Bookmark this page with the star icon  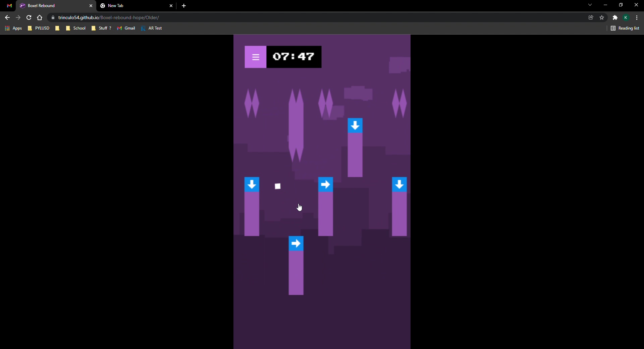click(602, 17)
